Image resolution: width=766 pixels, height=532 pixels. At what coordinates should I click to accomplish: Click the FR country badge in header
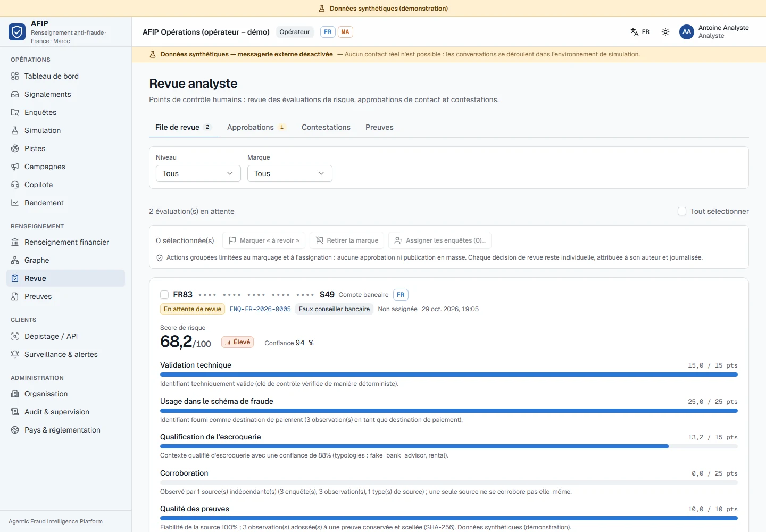328,32
